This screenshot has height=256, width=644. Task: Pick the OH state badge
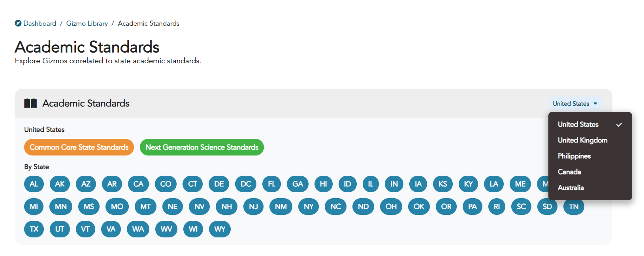click(391, 207)
